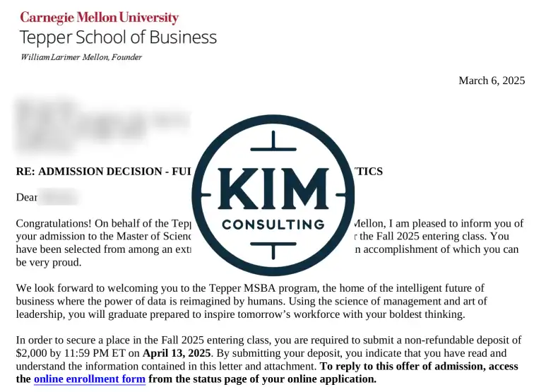The image size is (546, 392).
Task: Click the bold To reply to this offer text
Action: [x=418, y=367]
